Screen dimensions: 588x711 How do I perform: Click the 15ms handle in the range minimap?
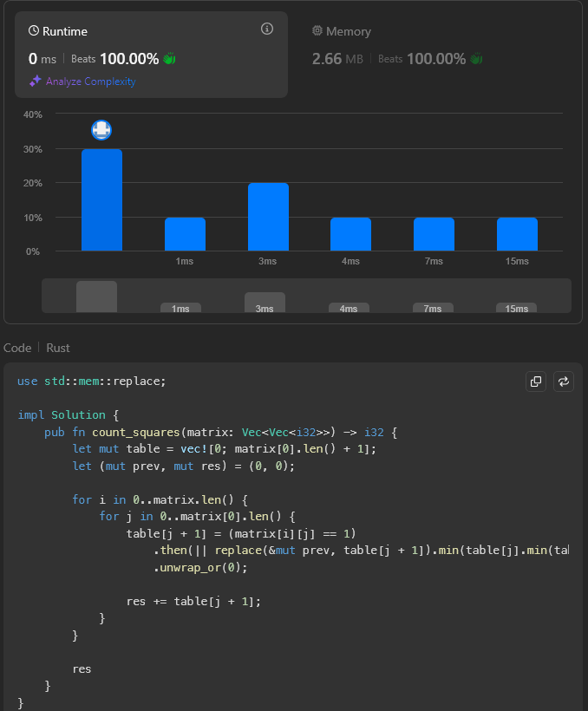(516, 308)
